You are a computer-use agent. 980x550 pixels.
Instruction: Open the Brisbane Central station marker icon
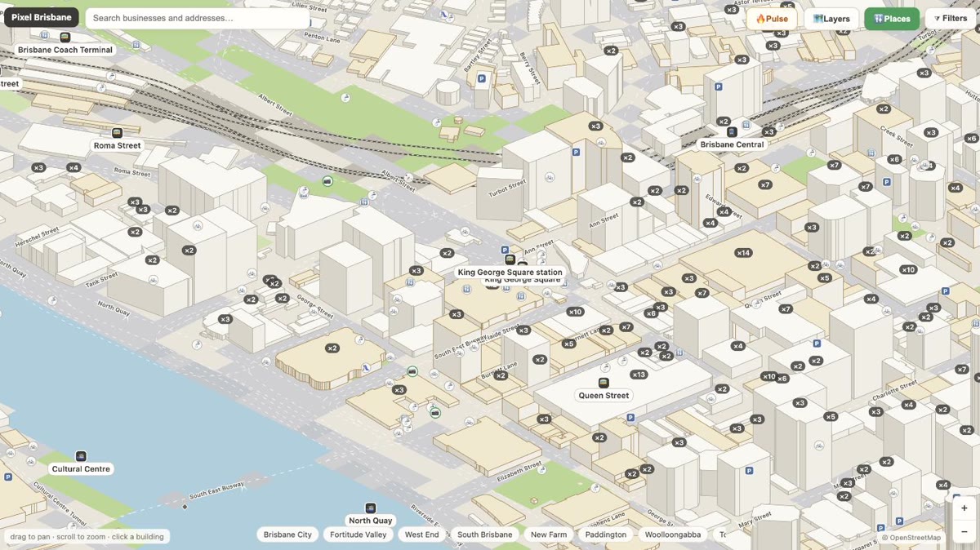click(732, 131)
